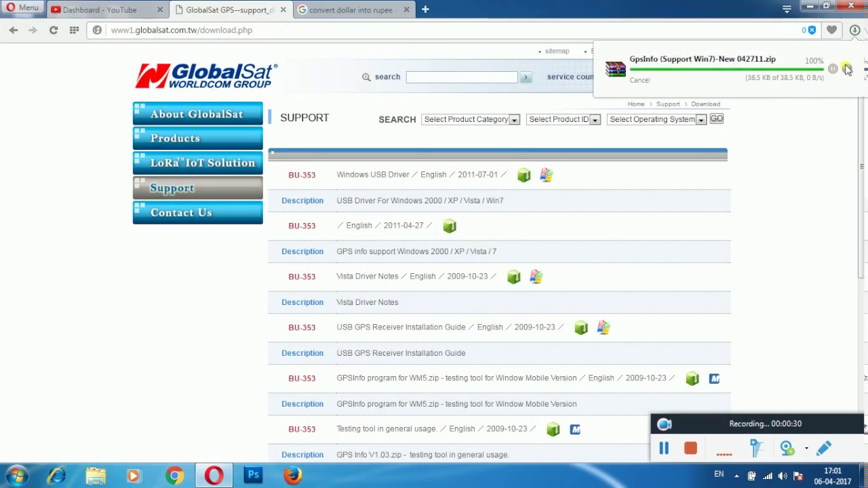Image resolution: width=868 pixels, height=488 pixels.
Task: Open Contact Us in side menu
Action: pyautogui.click(x=197, y=212)
